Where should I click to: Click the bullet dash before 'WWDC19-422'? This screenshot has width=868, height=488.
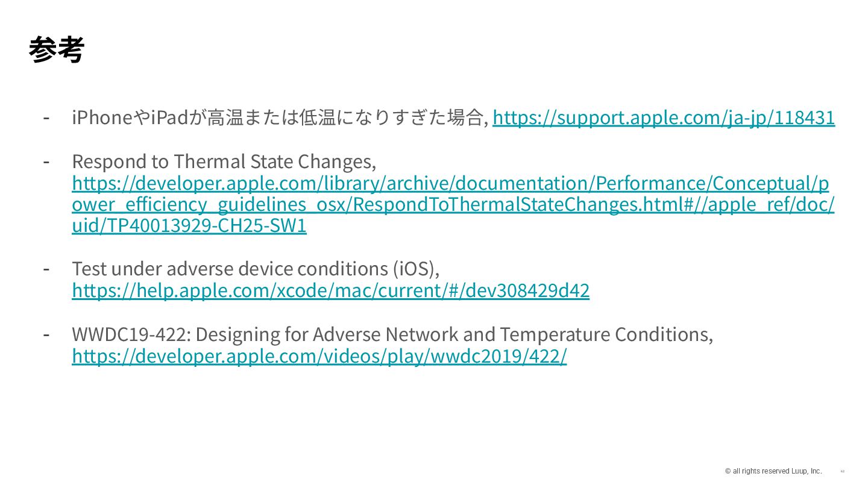[46, 333]
